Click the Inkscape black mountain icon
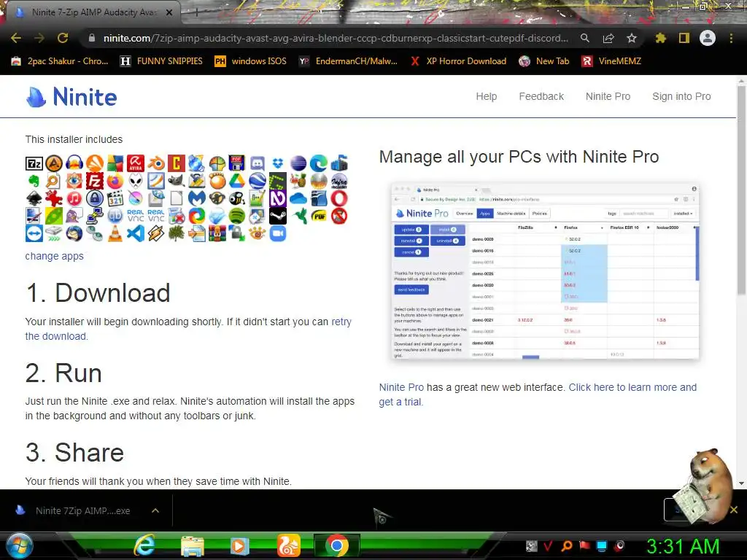Screen dimensions: 747x560 [34, 198]
